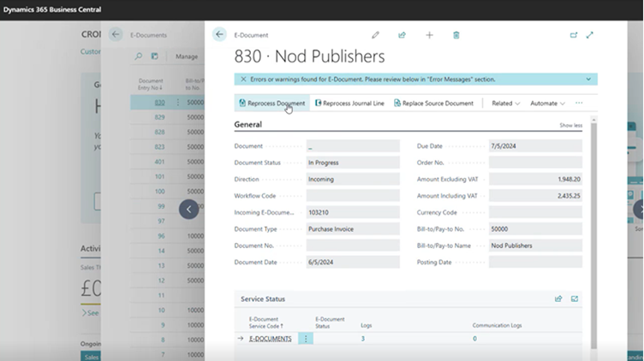Open the Automate dropdown menu

[547, 104]
